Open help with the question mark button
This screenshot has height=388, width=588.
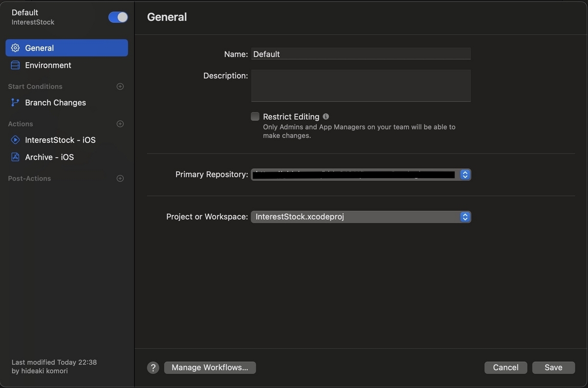(153, 368)
